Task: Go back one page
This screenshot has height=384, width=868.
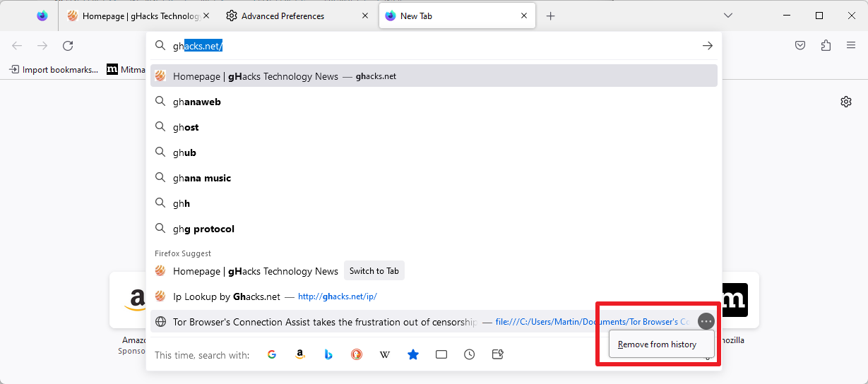Action: pos(17,46)
